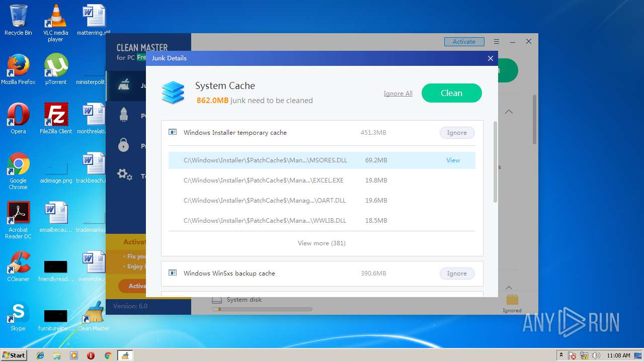Click the taskbar clock 11:08 AM

618,355
